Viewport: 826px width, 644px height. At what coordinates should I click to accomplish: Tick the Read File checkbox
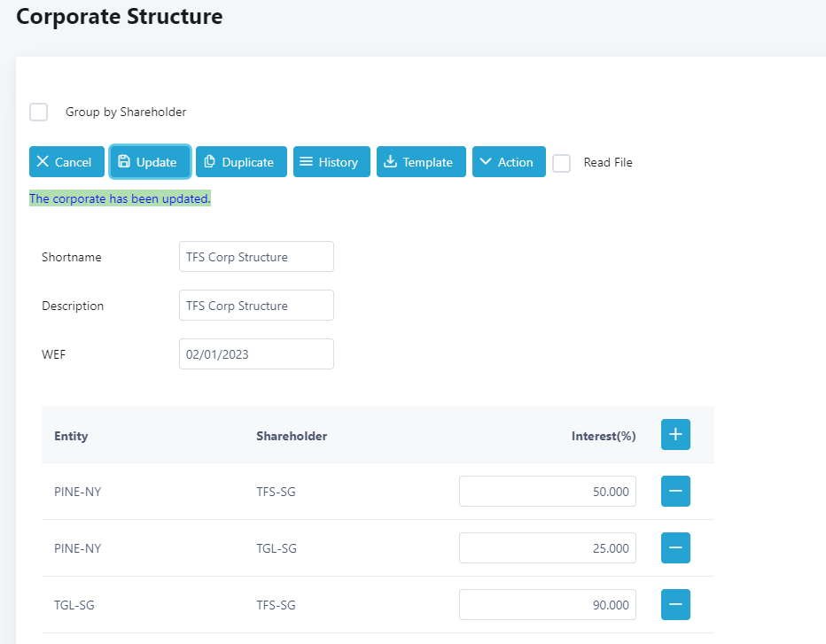[561, 163]
